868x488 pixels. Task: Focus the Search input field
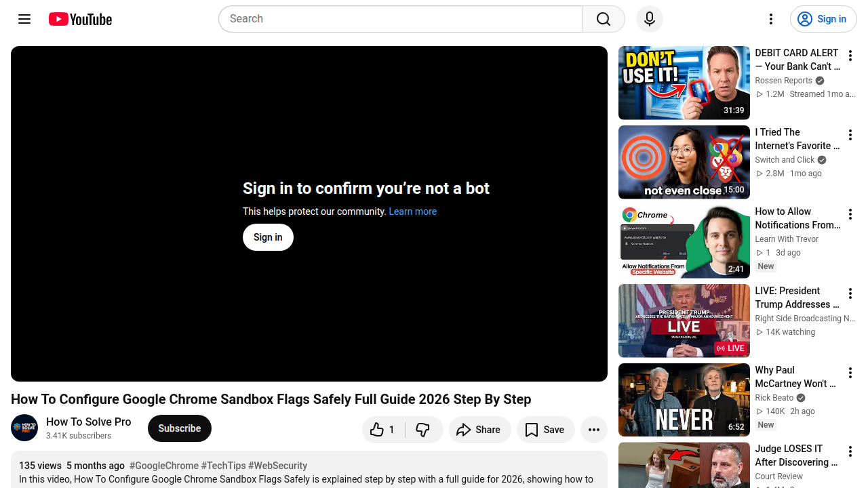coord(400,19)
